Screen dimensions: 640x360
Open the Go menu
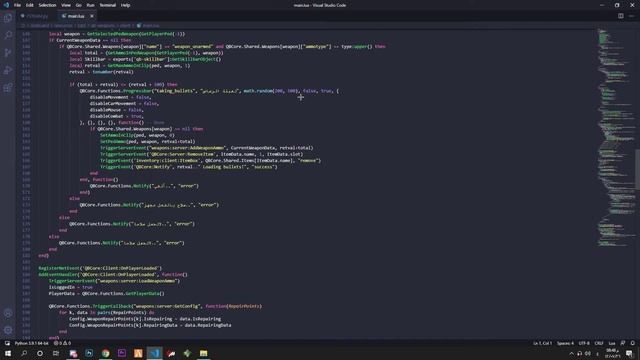click(x=78, y=5)
